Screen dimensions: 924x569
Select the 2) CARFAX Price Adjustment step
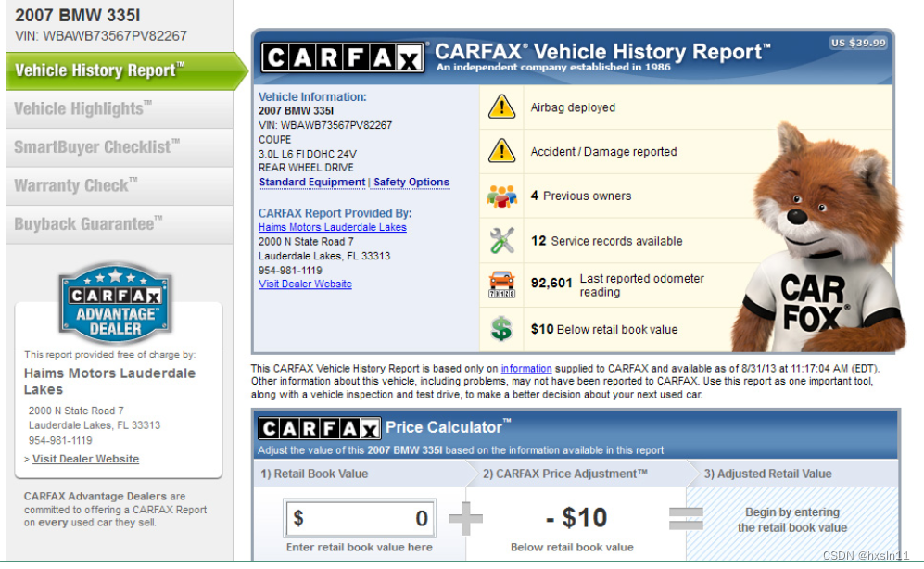pos(576,474)
